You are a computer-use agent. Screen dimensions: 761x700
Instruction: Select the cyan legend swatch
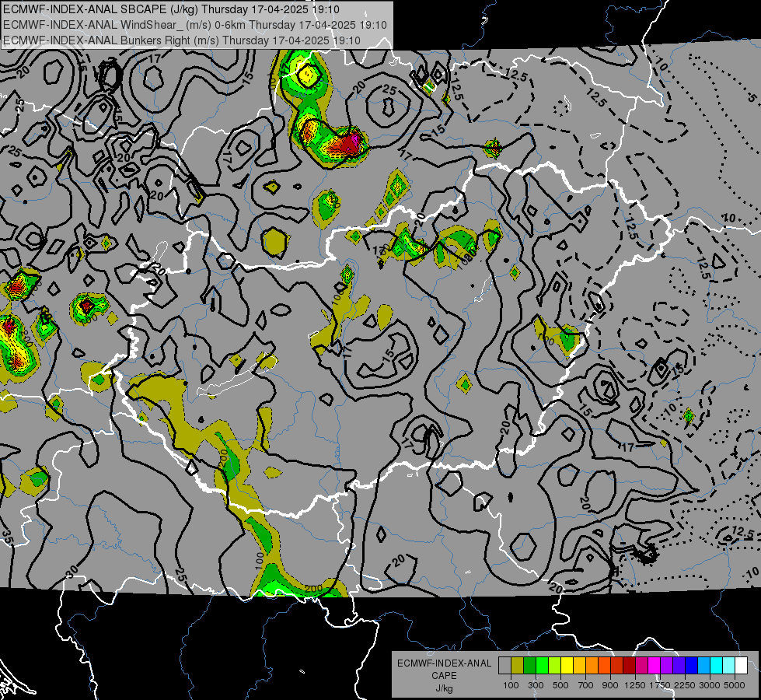tap(717, 665)
